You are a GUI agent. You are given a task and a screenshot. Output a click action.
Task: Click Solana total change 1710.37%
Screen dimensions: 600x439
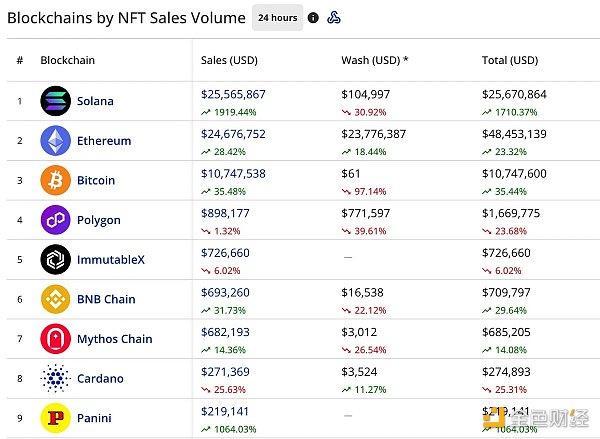point(510,113)
